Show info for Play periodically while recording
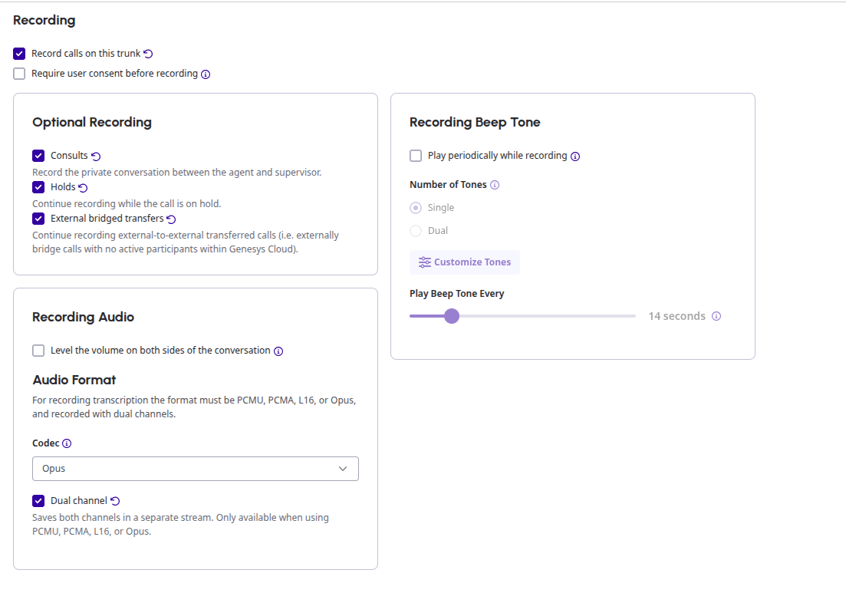Screen dimensions: 846x616 (575, 156)
